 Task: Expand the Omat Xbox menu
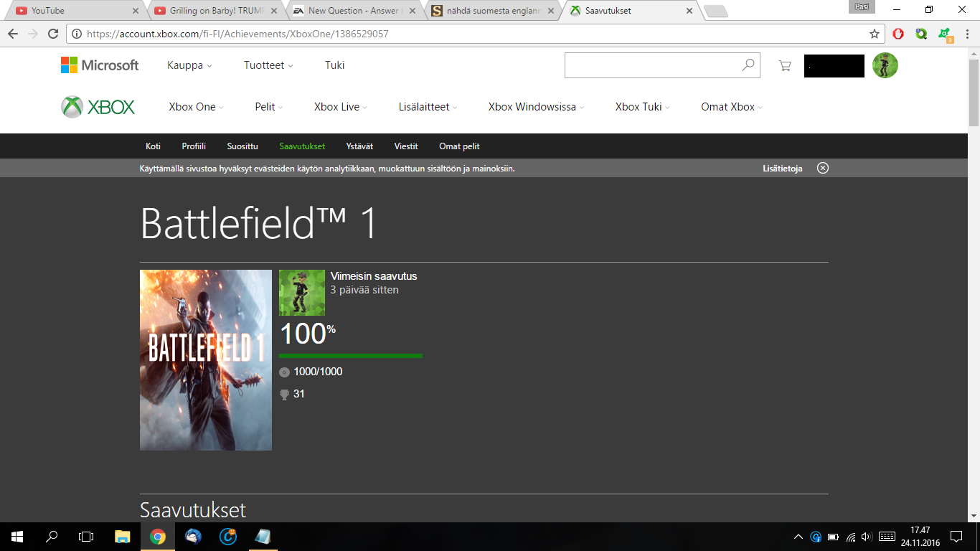[732, 107]
